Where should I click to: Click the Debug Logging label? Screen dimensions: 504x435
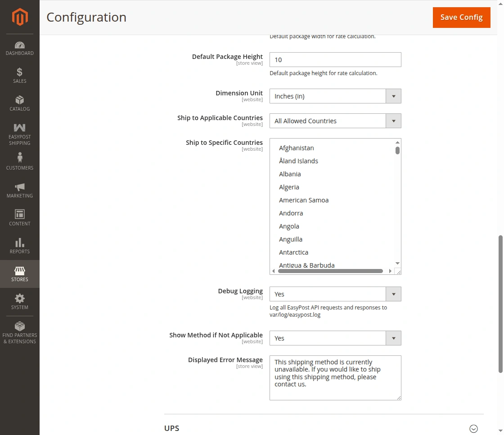(x=240, y=291)
